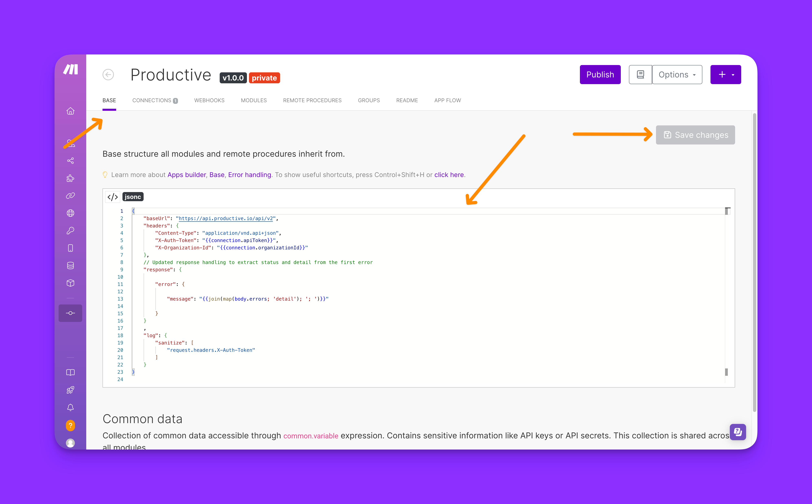The width and height of the screenshot is (812, 504).
Task: Open the REMOTE PROCEDURES tab
Action: coord(312,100)
